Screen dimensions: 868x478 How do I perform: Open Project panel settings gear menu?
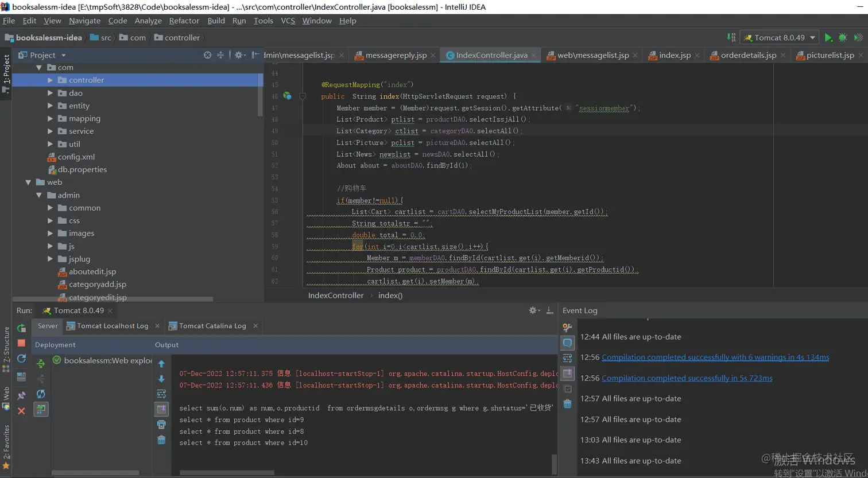pyautogui.click(x=239, y=55)
